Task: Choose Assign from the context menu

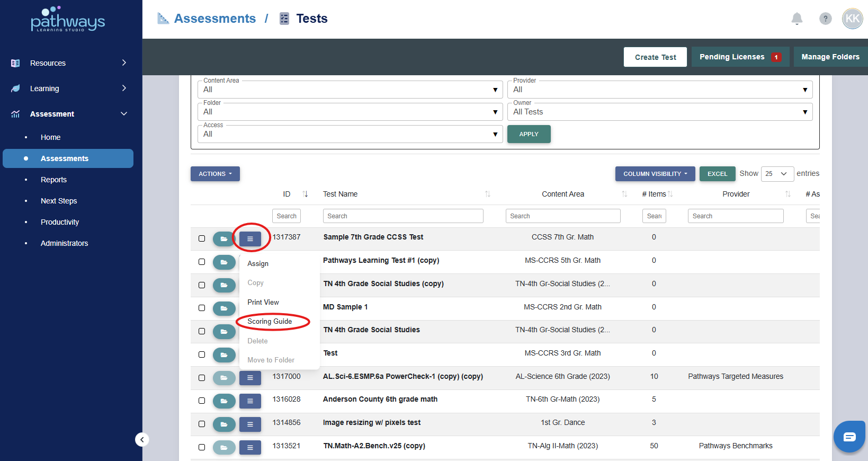Action: point(258,264)
